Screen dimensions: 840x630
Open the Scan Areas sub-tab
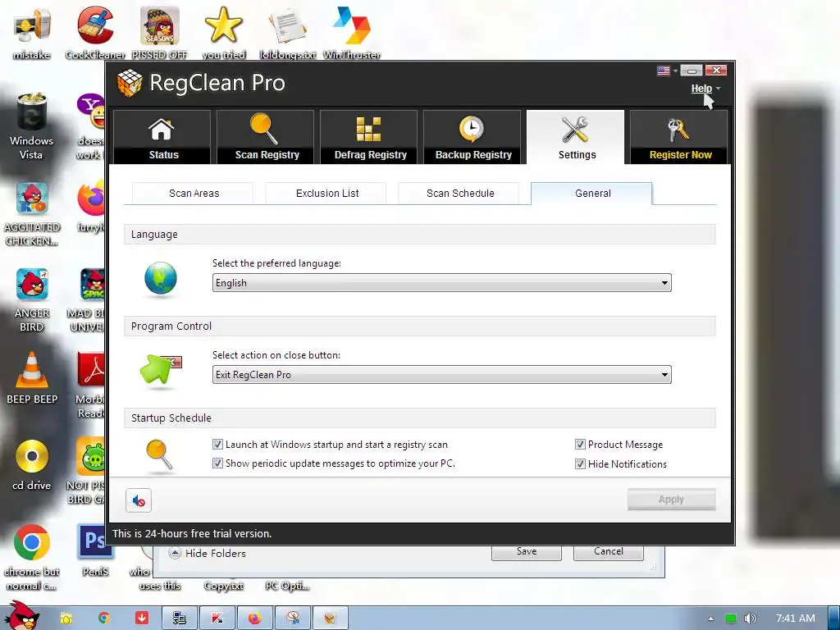(x=193, y=194)
